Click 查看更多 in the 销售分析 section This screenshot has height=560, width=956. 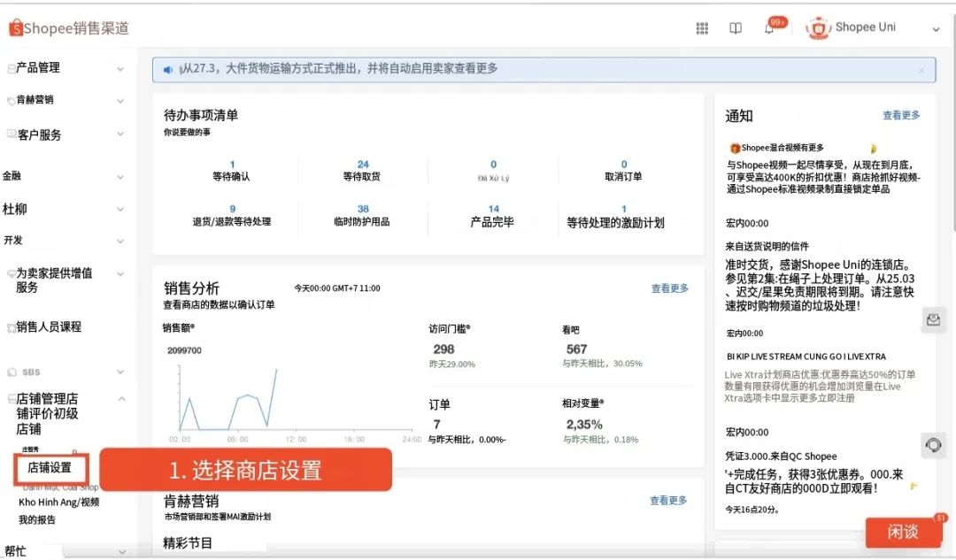669,288
